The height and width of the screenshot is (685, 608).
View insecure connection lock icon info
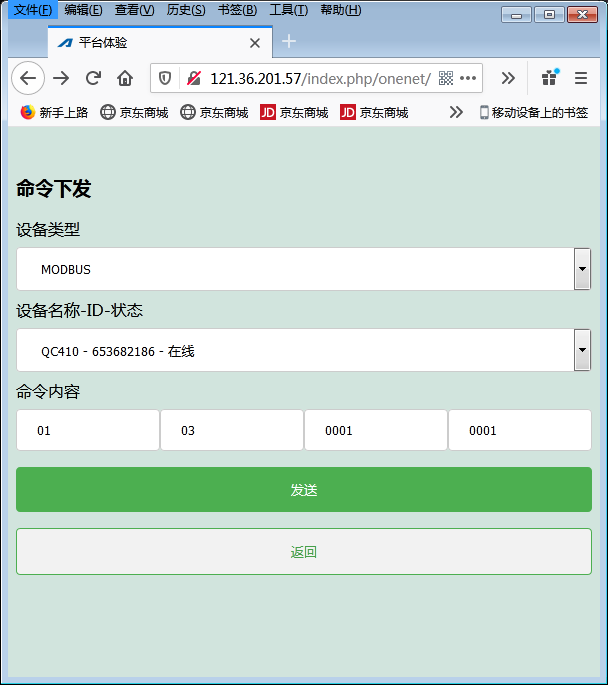193,79
